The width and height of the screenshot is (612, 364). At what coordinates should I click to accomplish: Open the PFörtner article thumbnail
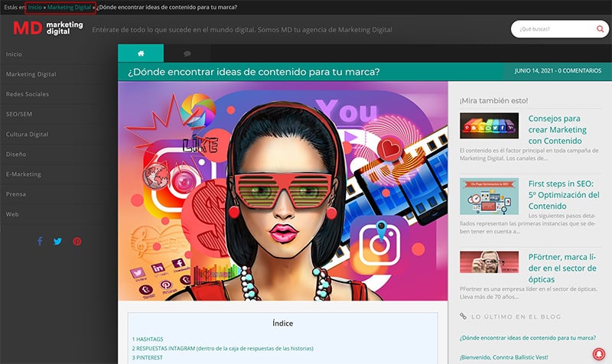(x=489, y=262)
